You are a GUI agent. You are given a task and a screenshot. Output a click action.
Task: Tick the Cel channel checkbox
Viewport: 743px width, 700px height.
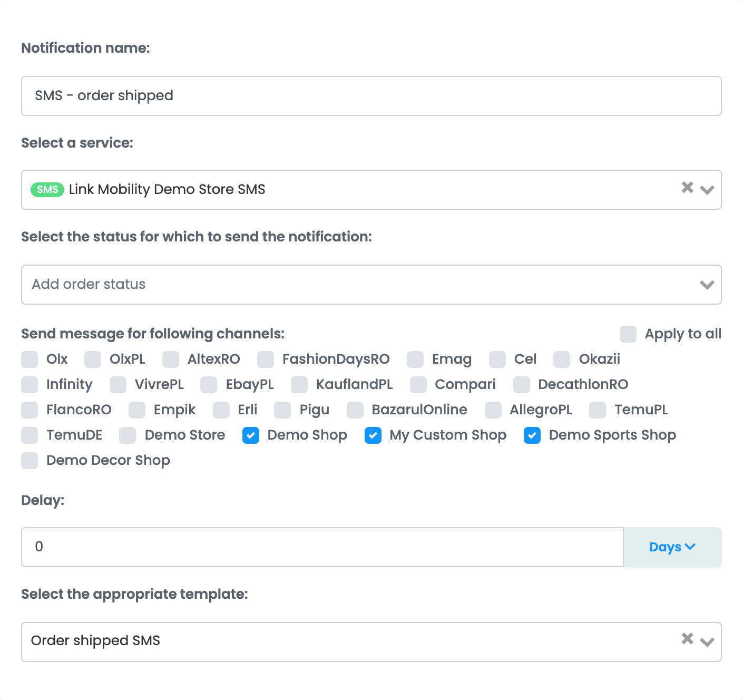click(497, 359)
